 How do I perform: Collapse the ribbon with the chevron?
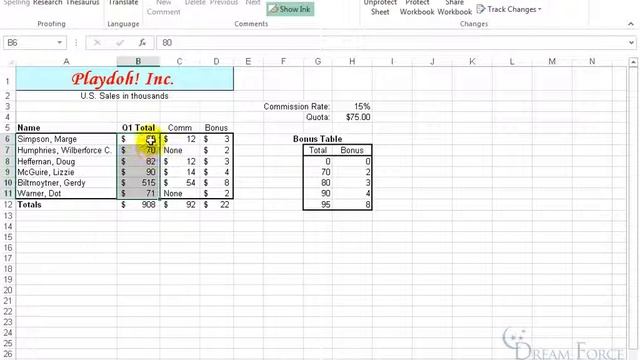coord(631,24)
